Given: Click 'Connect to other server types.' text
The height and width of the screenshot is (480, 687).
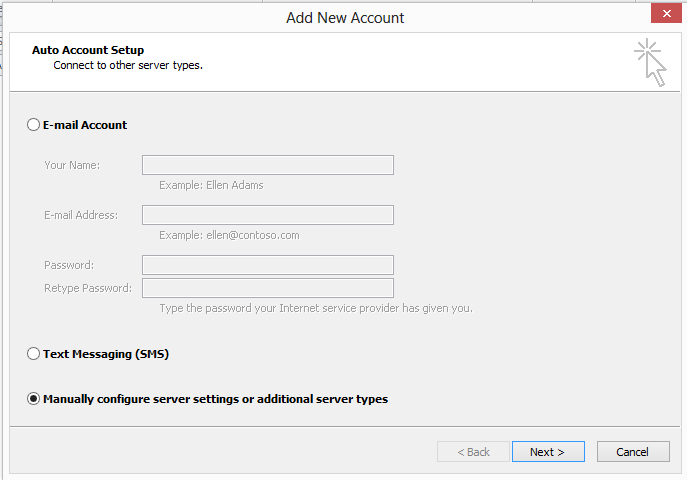Looking at the screenshot, I should click(128, 65).
